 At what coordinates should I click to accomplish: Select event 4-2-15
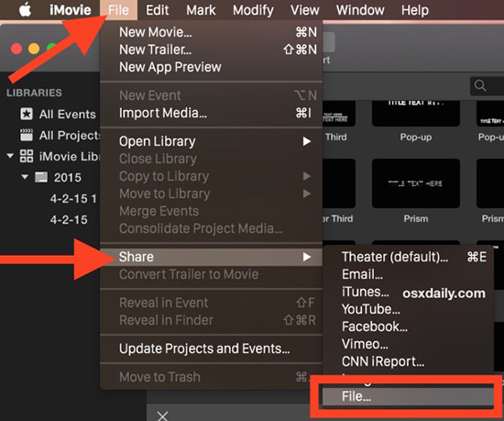[x=69, y=219]
